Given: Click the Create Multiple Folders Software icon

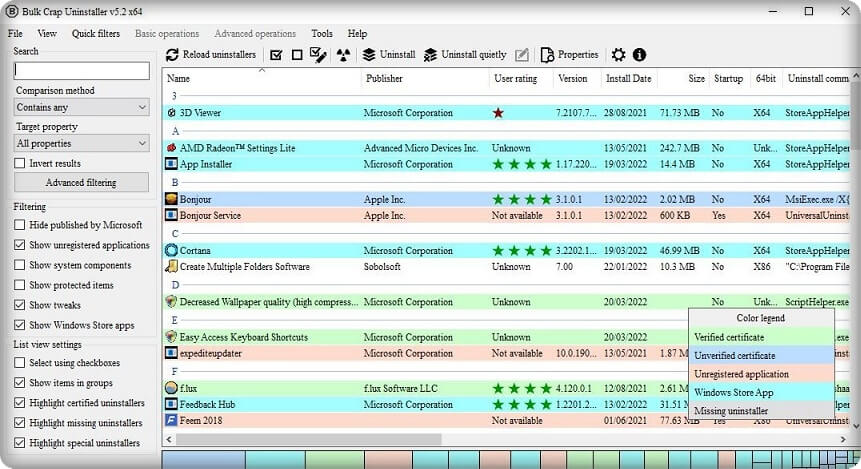Looking at the screenshot, I should (x=171, y=266).
